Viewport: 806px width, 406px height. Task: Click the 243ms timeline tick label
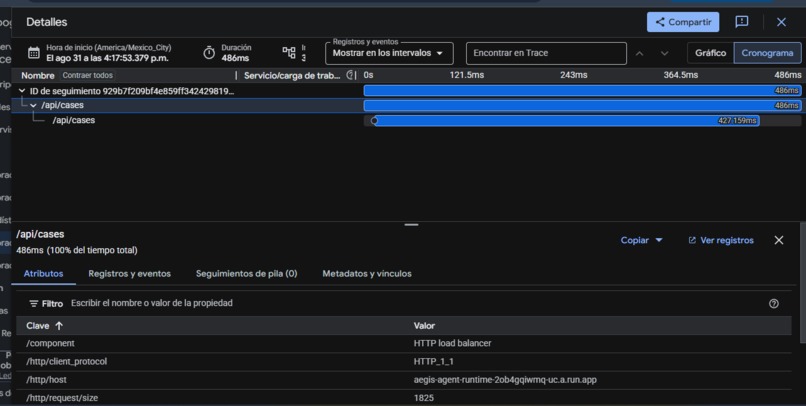pos(574,75)
